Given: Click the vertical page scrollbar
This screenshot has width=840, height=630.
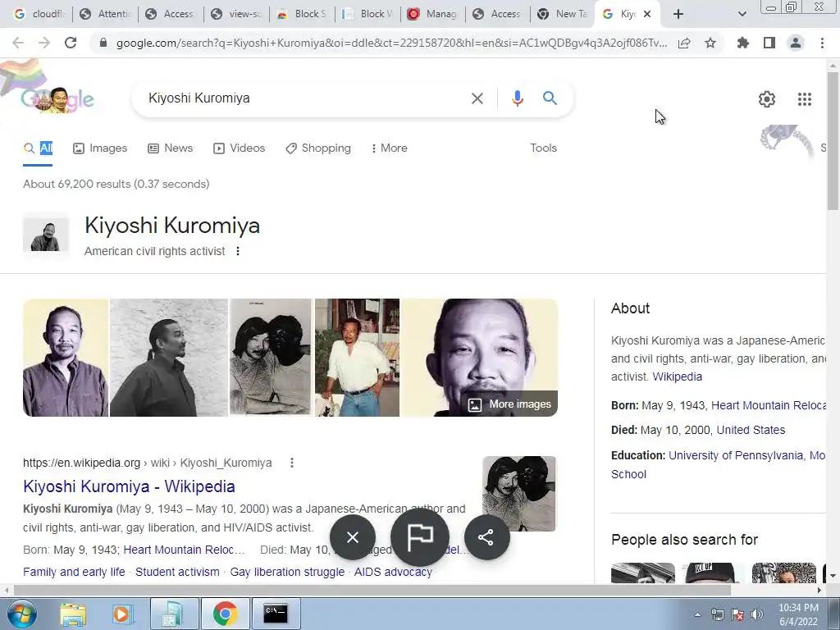Looking at the screenshot, I should click(833, 140).
